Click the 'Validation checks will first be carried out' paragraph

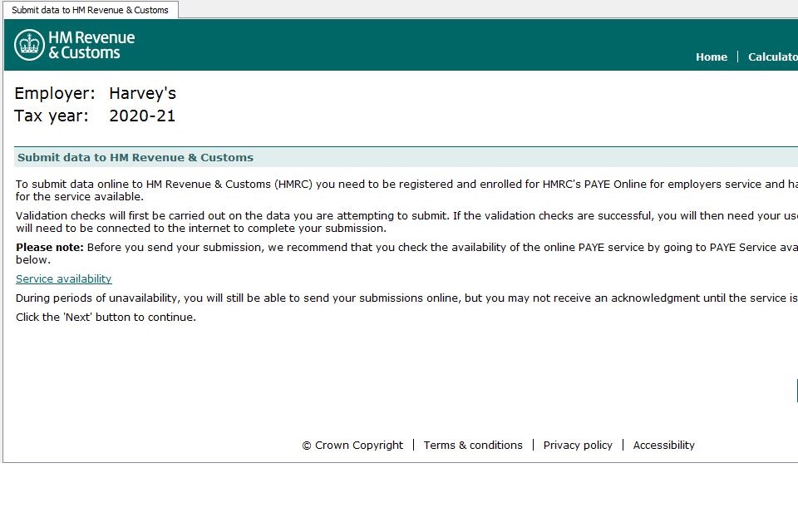tap(406, 222)
